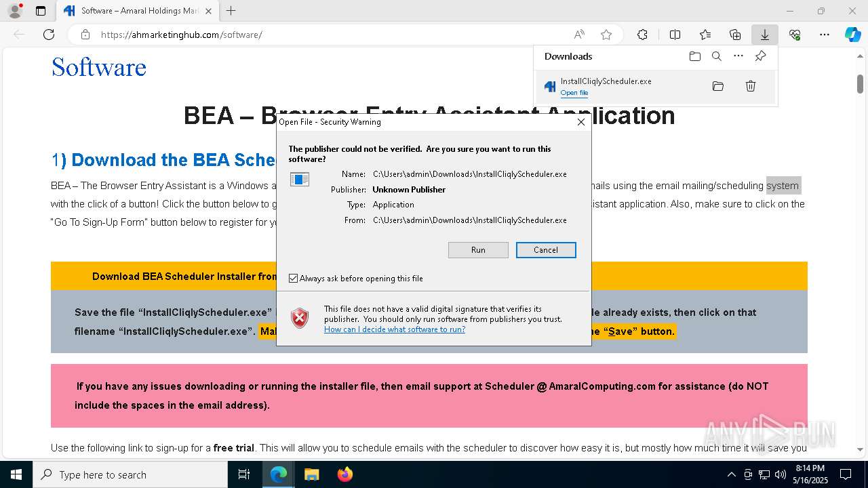This screenshot has width=868, height=488.
Task: Refresh the current page
Action: pos(49,35)
